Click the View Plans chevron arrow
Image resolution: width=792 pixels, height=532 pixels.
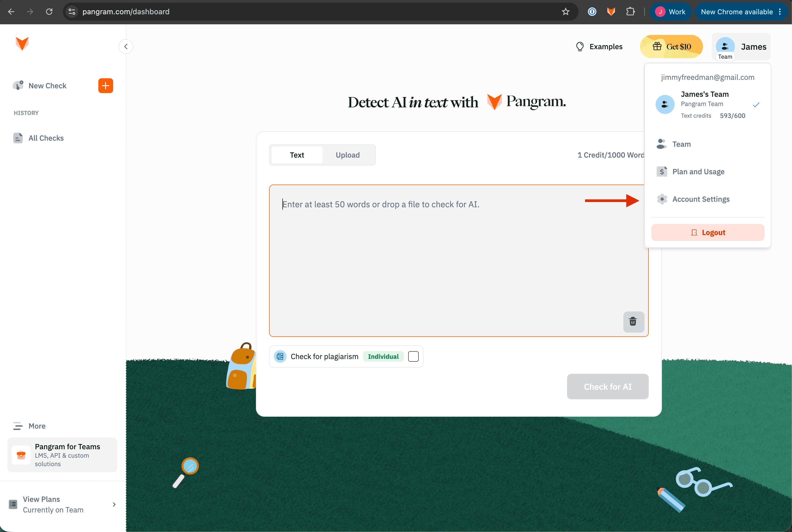coord(114,505)
